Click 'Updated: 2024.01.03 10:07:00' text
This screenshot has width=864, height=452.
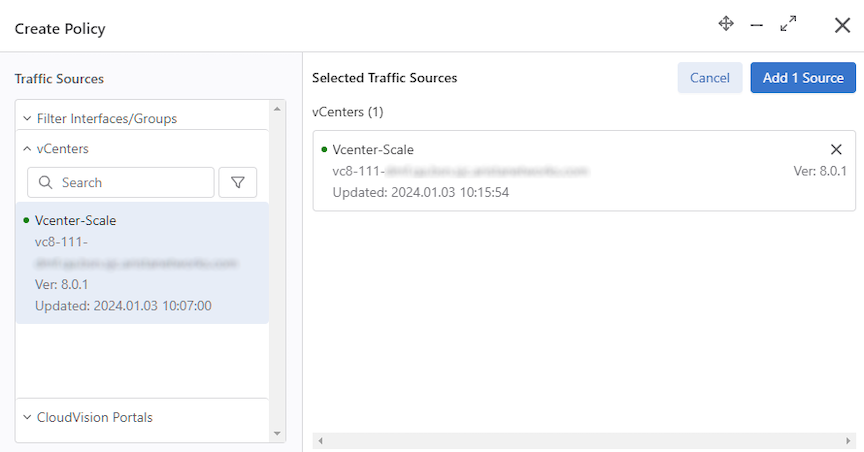(x=123, y=306)
